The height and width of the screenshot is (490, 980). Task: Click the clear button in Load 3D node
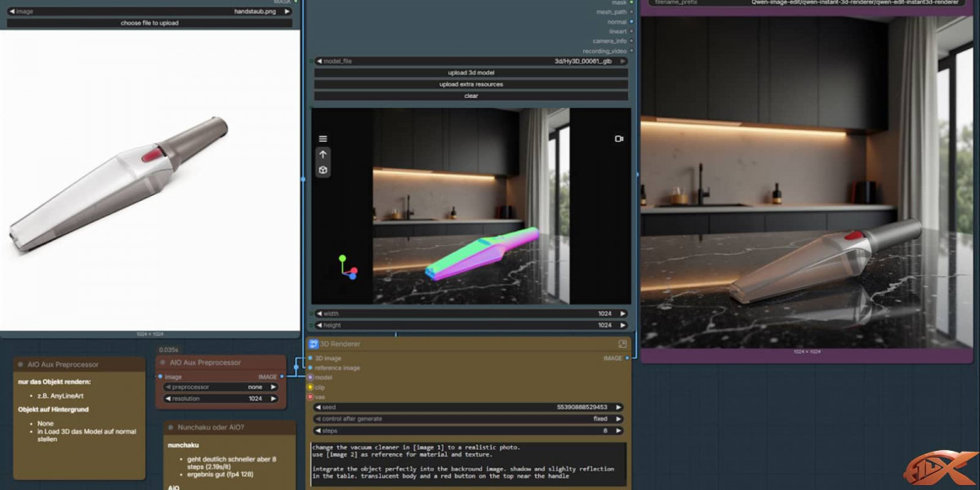click(471, 96)
